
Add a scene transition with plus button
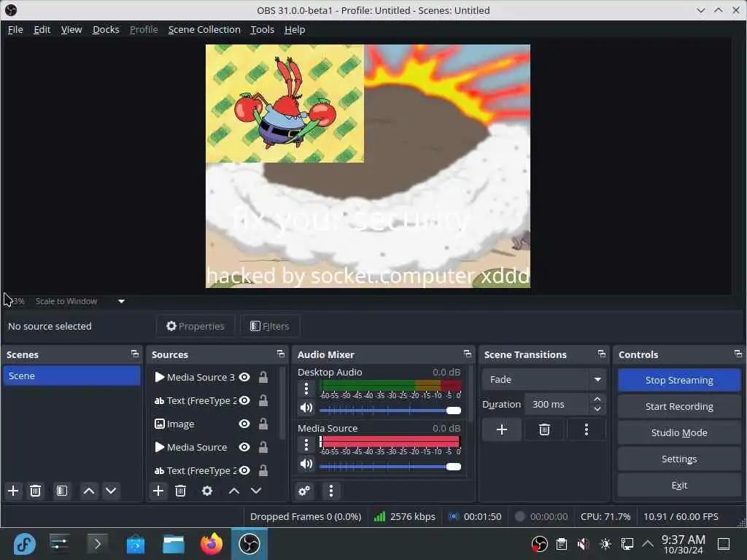pos(502,430)
